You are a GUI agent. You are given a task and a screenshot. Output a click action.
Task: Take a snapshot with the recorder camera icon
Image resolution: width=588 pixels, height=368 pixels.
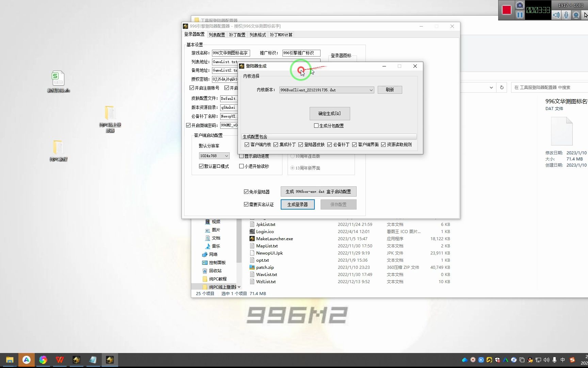tap(520, 5)
